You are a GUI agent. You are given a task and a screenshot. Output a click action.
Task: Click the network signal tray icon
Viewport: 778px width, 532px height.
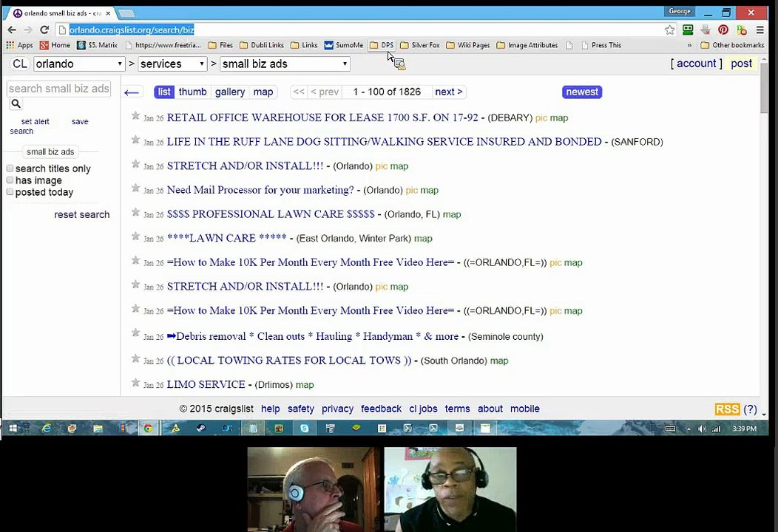coord(716,429)
